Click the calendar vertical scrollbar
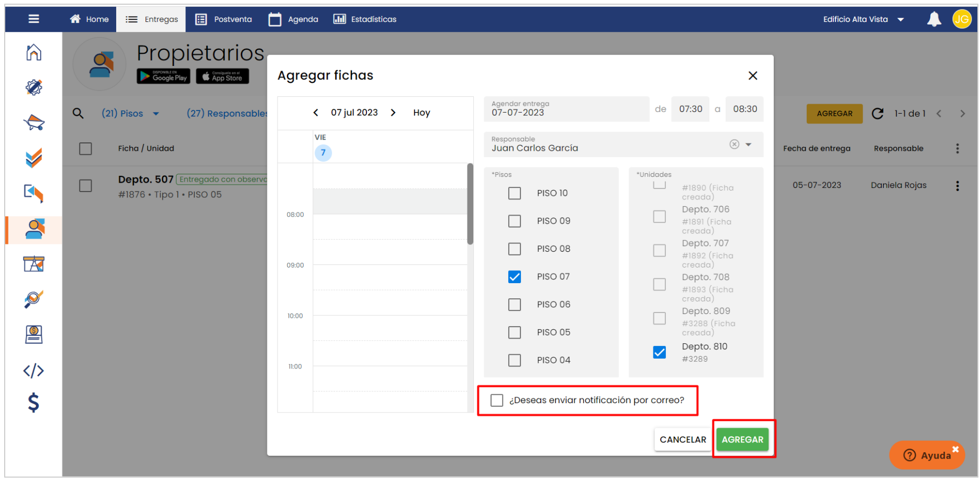This screenshot has height=480, width=980. tap(470, 204)
